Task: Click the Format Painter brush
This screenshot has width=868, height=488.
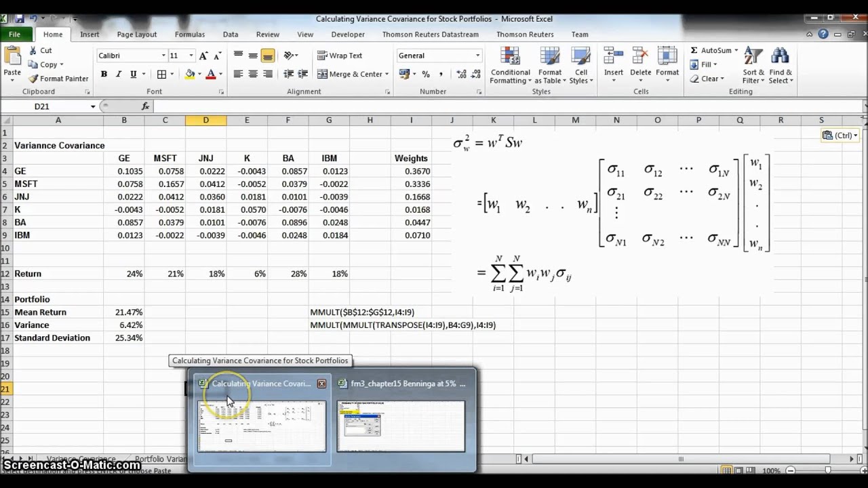Action: pyautogui.click(x=33, y=79)
